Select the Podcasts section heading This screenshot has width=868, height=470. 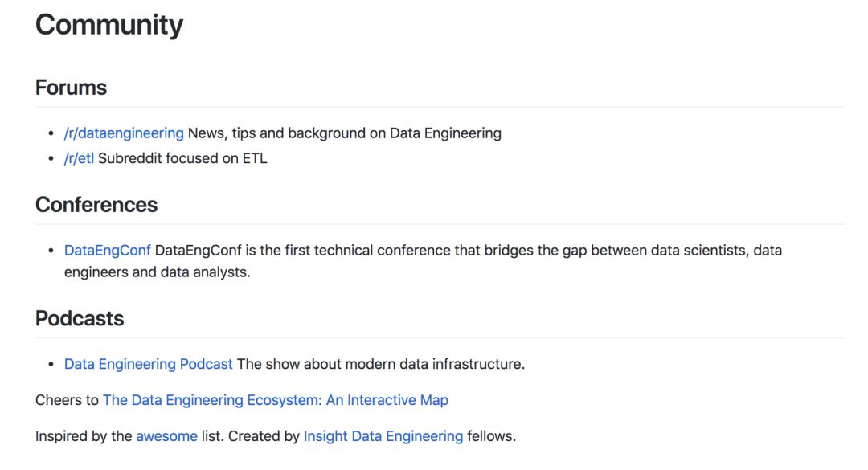coord(80,318)
